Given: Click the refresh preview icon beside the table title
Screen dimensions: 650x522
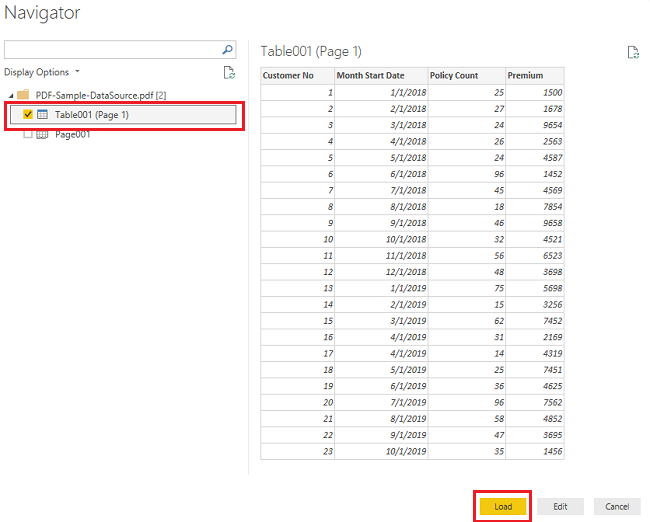Looking at the screenshot, I should coord(633,53).
